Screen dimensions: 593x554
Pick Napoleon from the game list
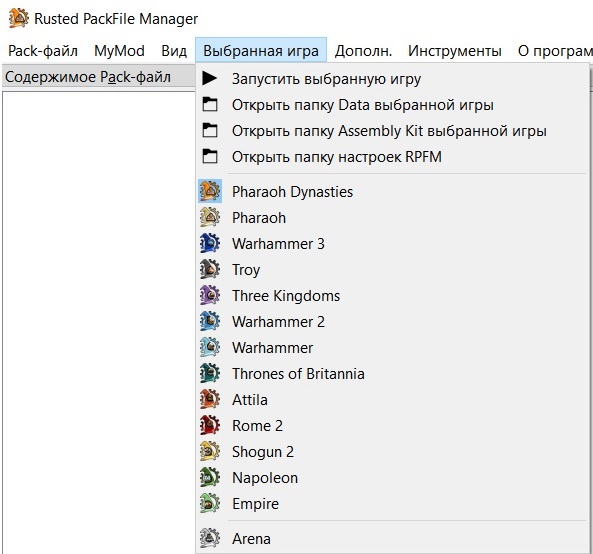pos(393,478)
